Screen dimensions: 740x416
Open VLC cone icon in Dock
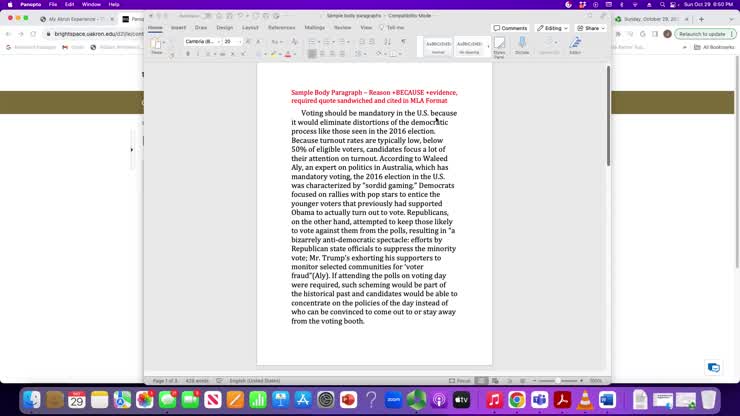click(x=585, y=400)
